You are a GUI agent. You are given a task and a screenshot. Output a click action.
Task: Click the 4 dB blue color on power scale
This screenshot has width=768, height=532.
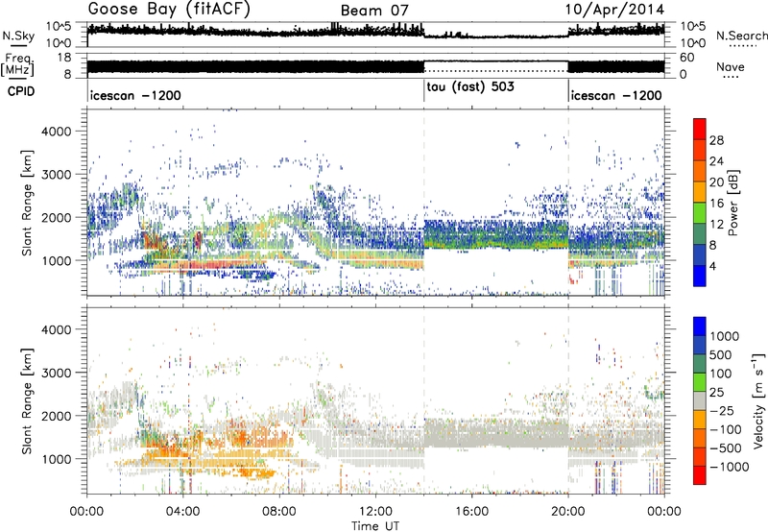point(700,276)
